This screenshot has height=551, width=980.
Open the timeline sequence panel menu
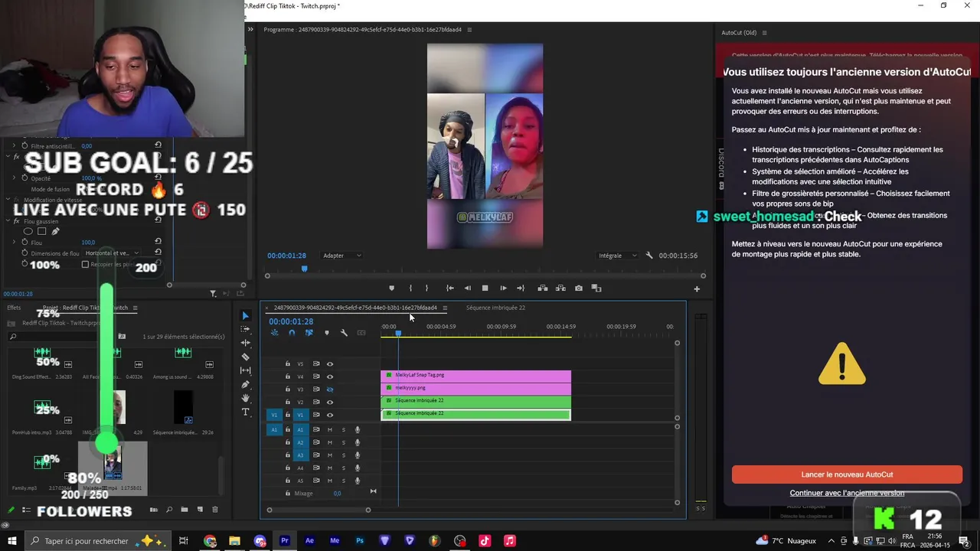tap(445, 308)
